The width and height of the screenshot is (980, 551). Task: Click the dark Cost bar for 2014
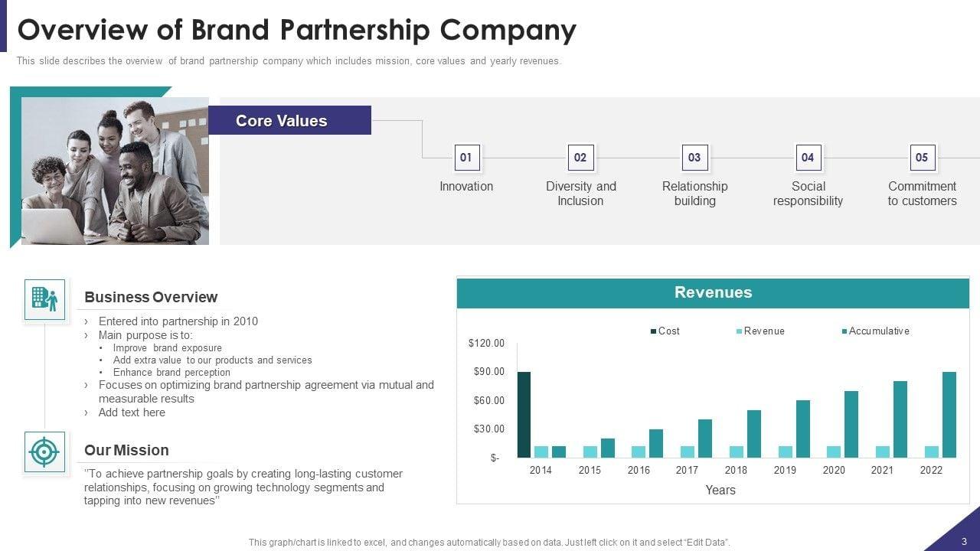[x=524, y=414]
